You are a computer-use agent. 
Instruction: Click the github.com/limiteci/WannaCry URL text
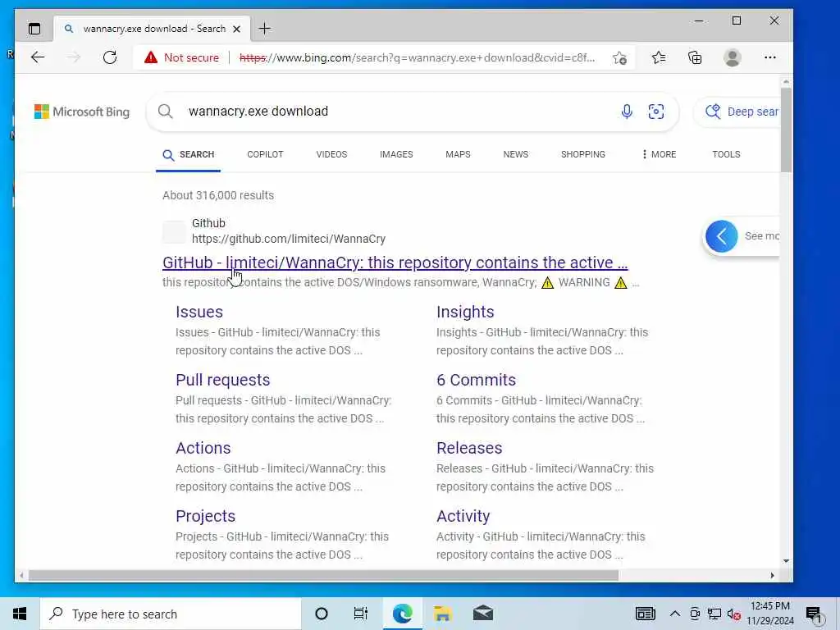[289, 239]
